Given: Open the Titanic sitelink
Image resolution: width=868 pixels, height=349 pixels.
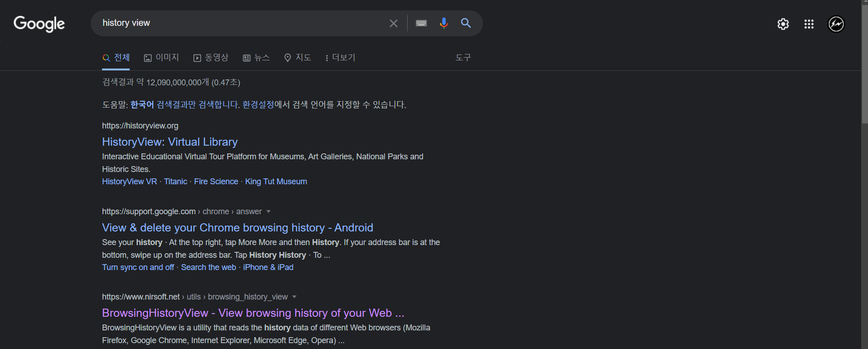Looking at the screenshot, I should [176, 182].
